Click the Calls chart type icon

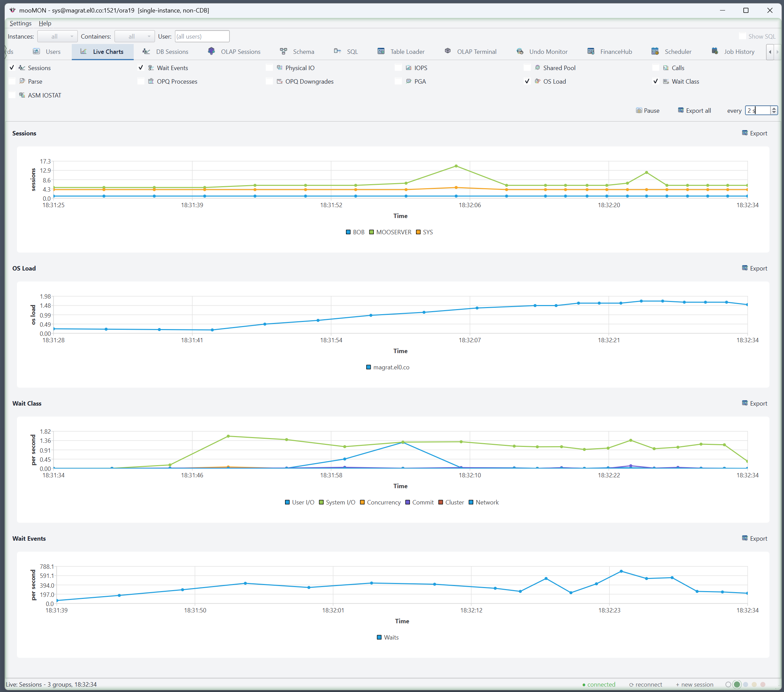point(666,67)
